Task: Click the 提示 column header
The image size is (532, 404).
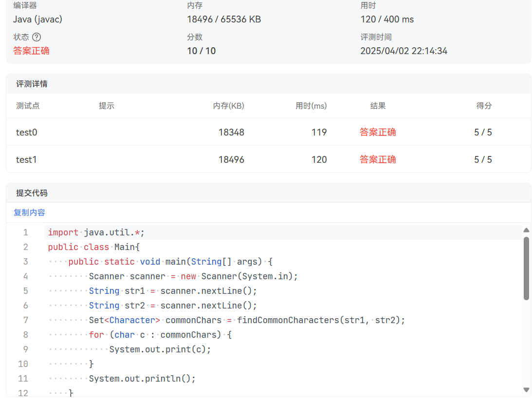Action: 107,106
